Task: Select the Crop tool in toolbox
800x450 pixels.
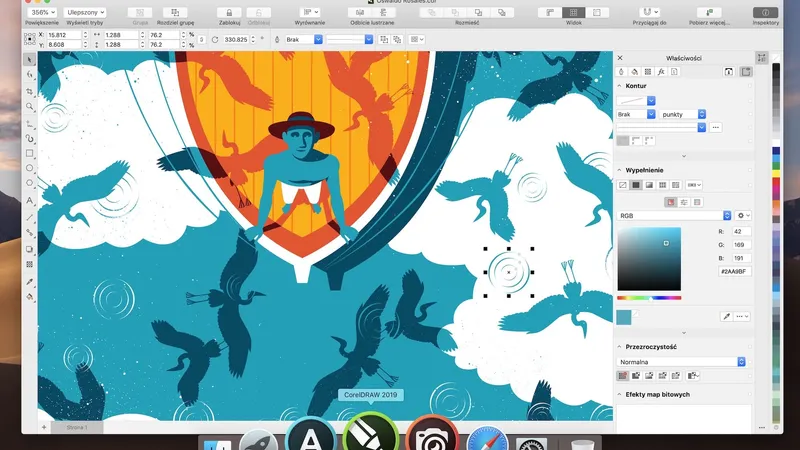Action: tap(30, 91)
